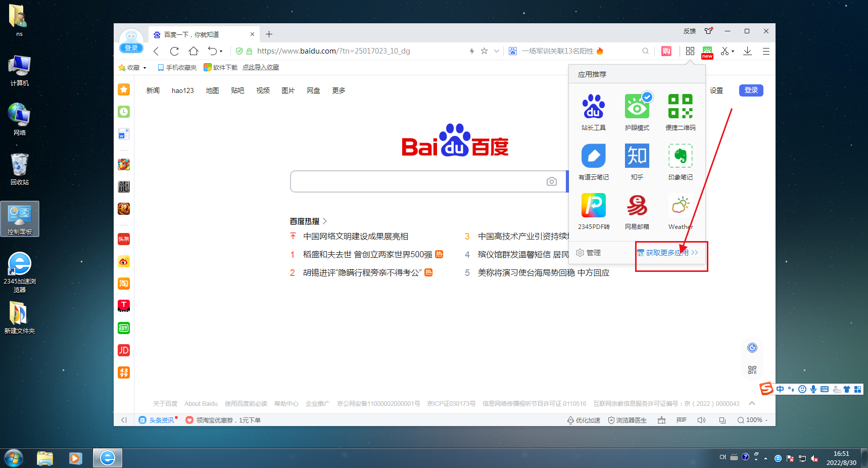
Task: Open hot topic 中国网络文明建设成果展亮相
Action: pyautogui.click(x=356, y=237)
